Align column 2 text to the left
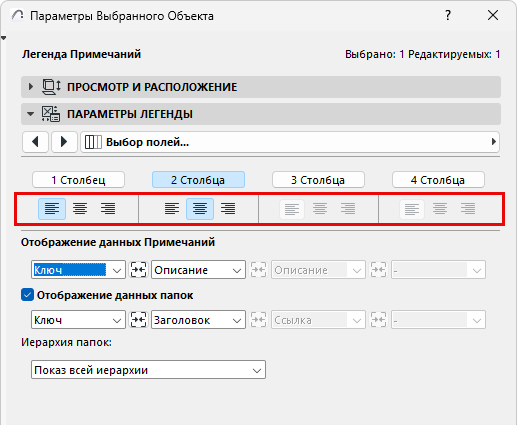The height and width of the screenshot is (425, 517). click(x=172, y=209)
